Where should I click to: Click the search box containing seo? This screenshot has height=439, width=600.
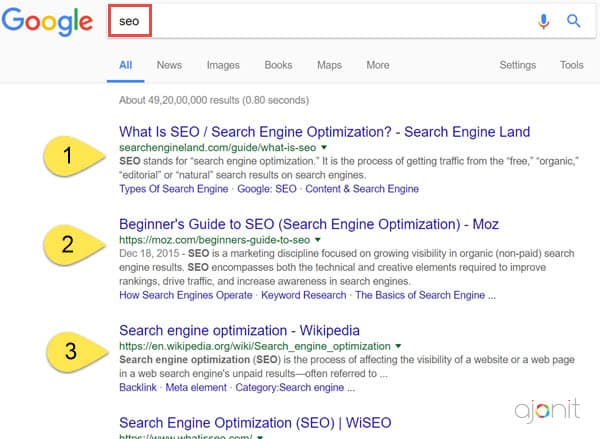[x=351, y=21]
